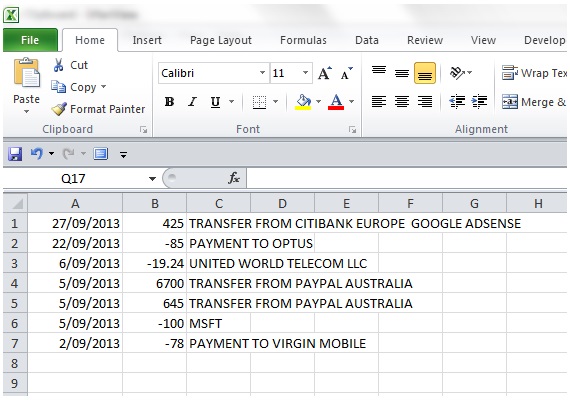The width and height of the screenshot is (570, 400).
Task: Open the text Orientation tool
Action: (x=457, y=73)
